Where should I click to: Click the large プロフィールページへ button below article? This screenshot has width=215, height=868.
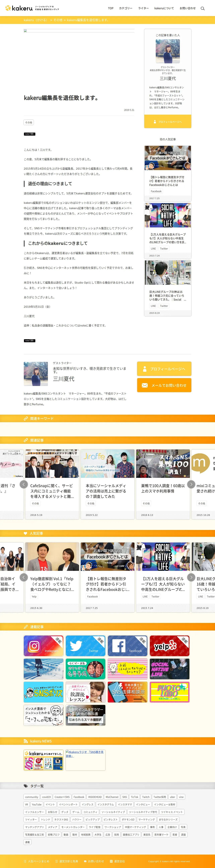164,369
